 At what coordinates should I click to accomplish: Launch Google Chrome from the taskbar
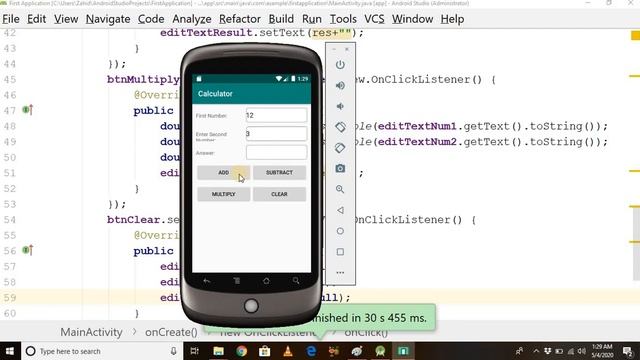(x=242, y=351)
